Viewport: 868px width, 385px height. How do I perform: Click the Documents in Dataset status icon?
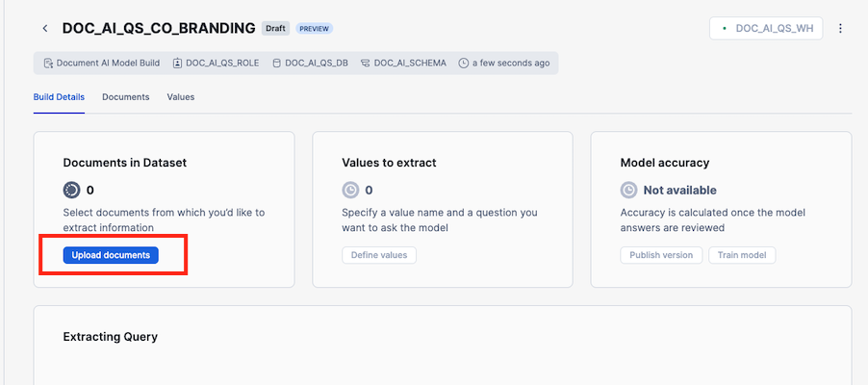tap(71, 190)
